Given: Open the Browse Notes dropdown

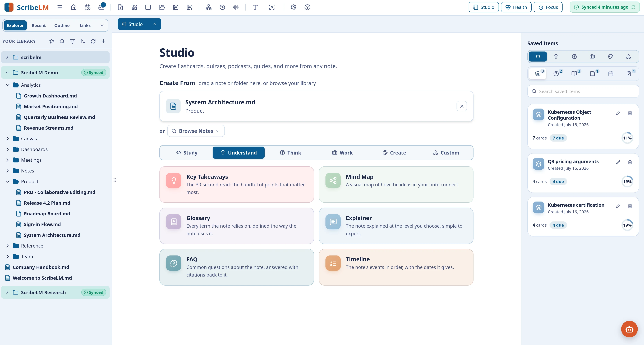Looking at the screenshot, I should (196, 131).
